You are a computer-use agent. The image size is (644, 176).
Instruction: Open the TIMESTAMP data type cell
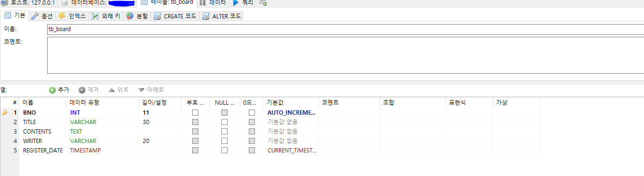click(x=102, y=150)
